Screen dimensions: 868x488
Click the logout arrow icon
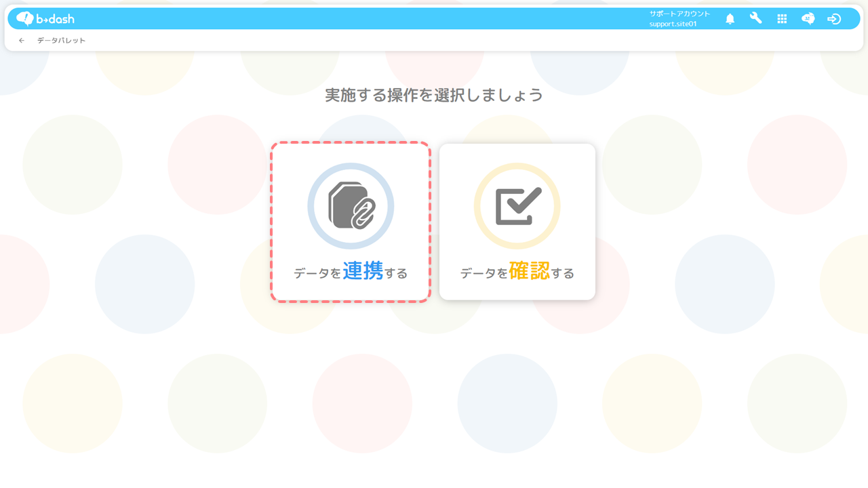pyautogui.click(x=834, y=19)
